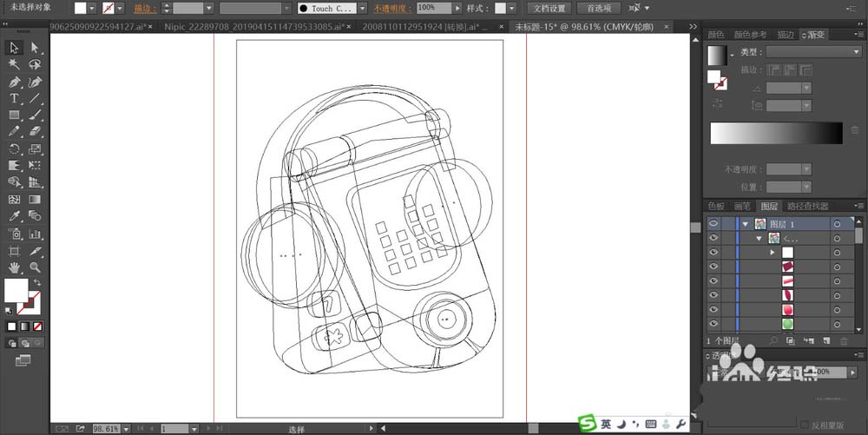Switch to Nipic_22289708 document tab

[x=254, y=27]
